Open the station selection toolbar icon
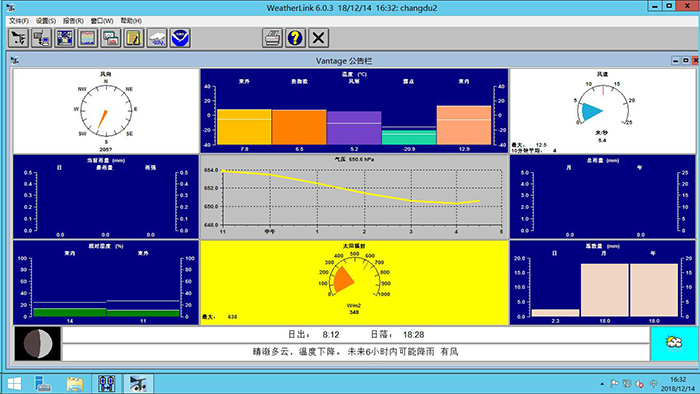The image size is (700, 394). pos(19,38)
